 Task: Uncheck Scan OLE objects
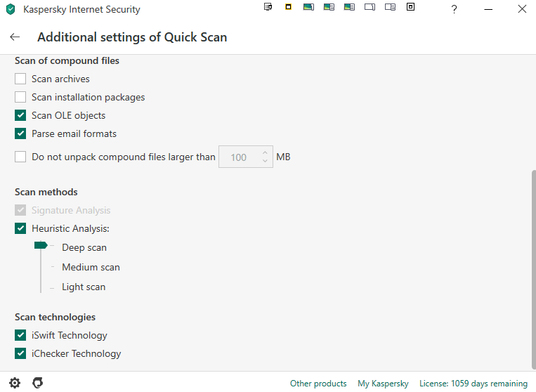point(20,115)
